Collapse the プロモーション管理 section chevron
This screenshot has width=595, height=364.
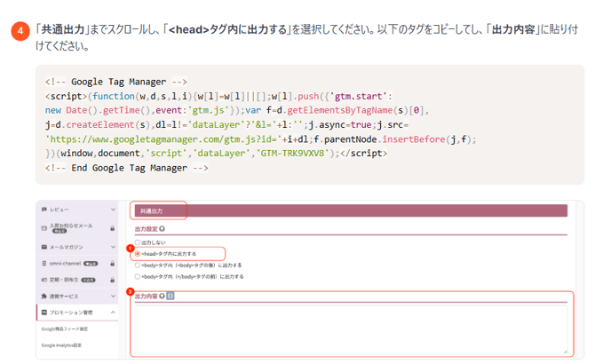(114, 313)
